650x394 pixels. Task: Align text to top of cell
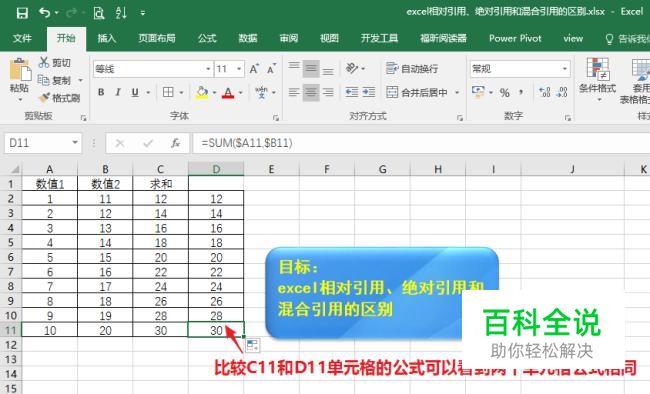click(294, 67)
